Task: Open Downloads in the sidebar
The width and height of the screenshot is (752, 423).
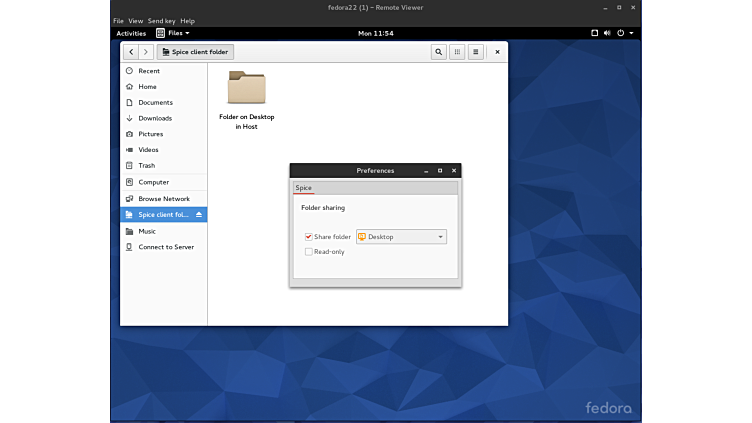Action: [x=155, y=118]
